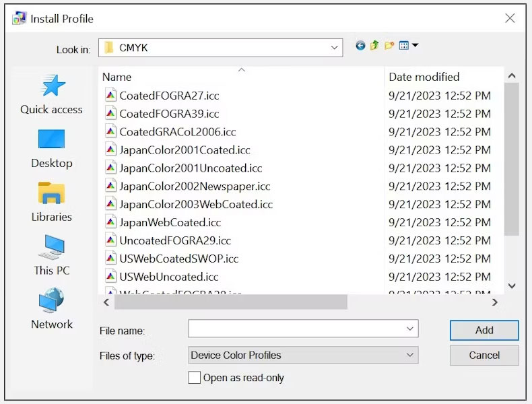
Task: Select file name JapanColor2001Uncoated.icc text
Action: 191,168
